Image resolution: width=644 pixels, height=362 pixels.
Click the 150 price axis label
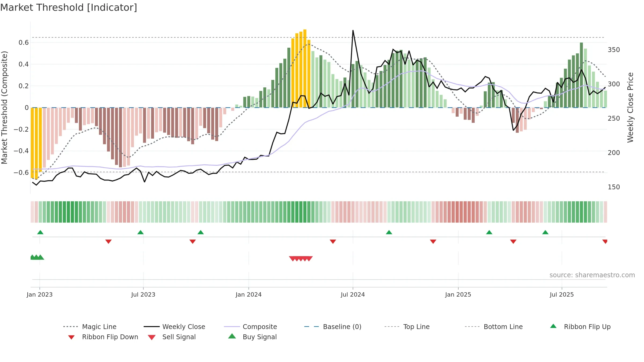[614, 187]
